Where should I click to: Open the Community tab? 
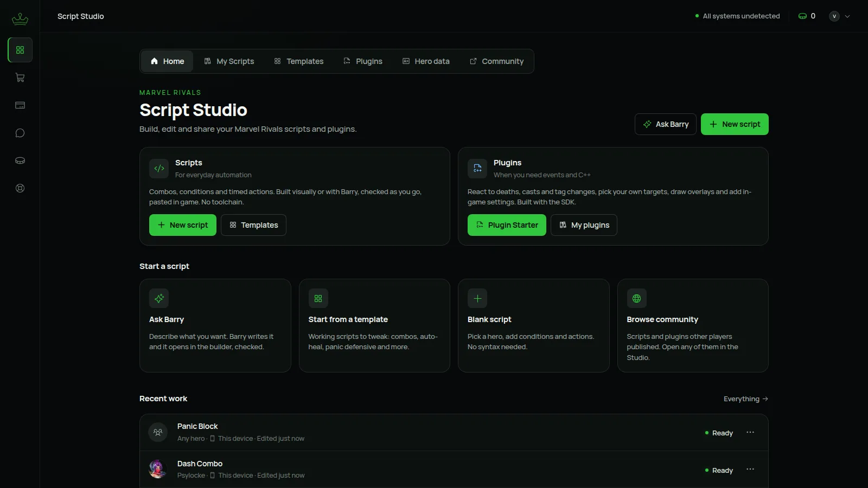tap(496, 61)
